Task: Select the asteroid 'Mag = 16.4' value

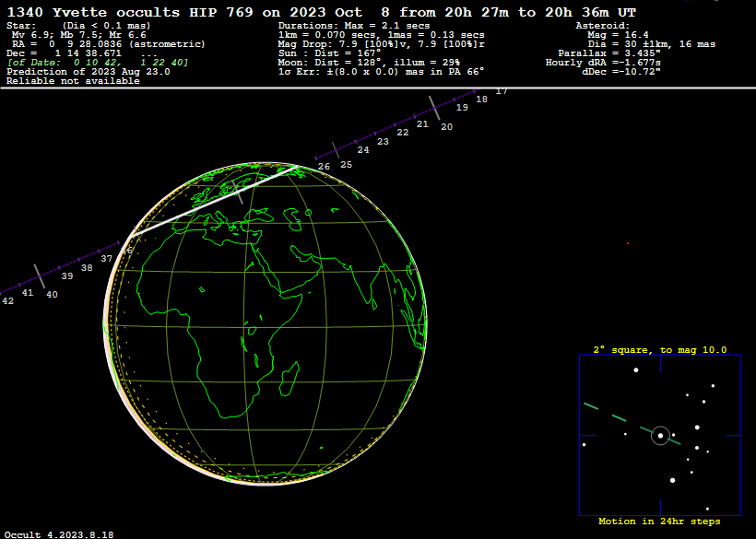Action: (x=618, y=35)
